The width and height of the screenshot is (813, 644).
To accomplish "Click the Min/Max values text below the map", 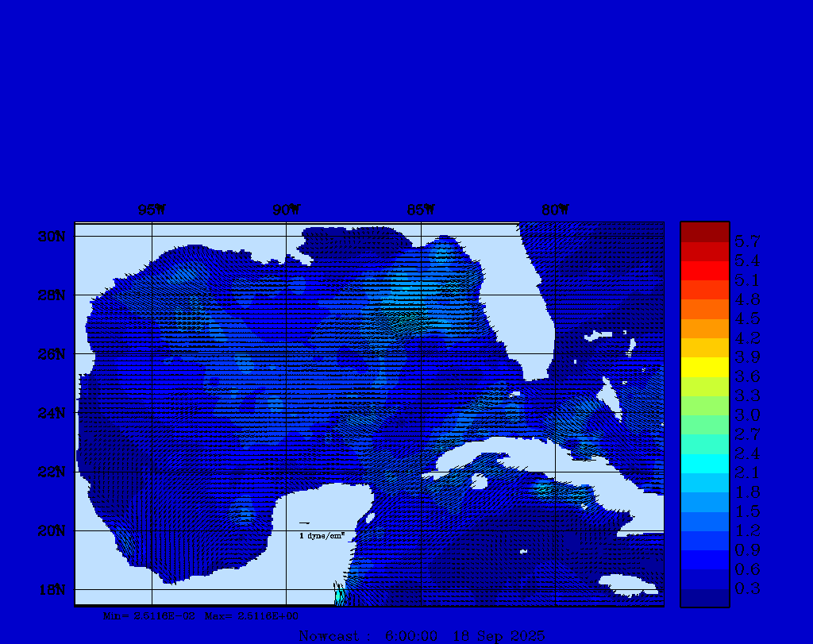I will point(201,615).
